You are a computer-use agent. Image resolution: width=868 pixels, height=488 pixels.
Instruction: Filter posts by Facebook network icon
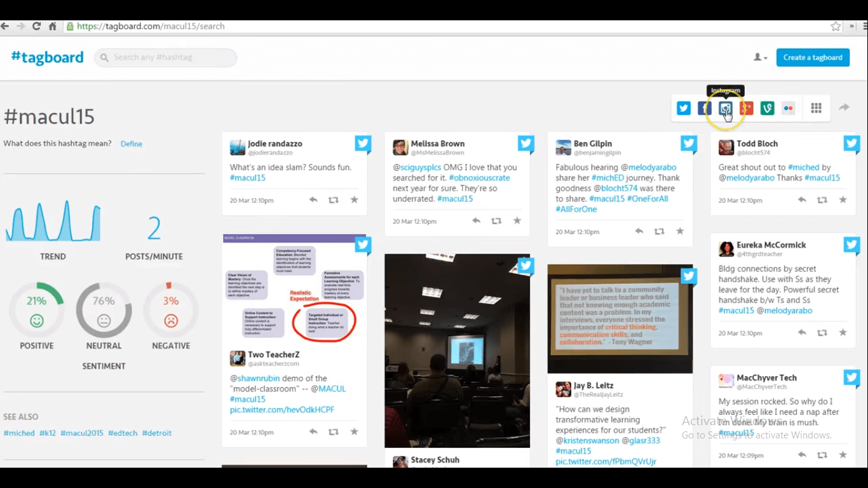coord(705,108)
